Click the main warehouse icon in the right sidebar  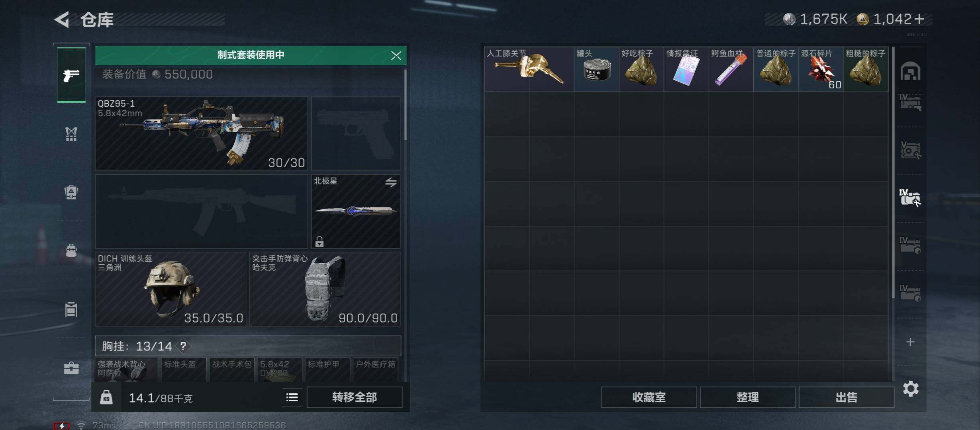pos(910,72)
